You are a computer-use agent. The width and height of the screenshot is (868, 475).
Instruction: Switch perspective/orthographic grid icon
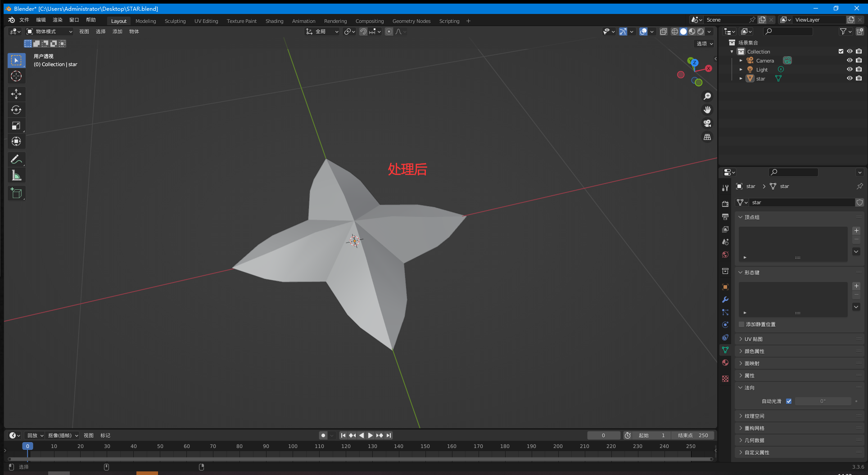pos(707,137)
